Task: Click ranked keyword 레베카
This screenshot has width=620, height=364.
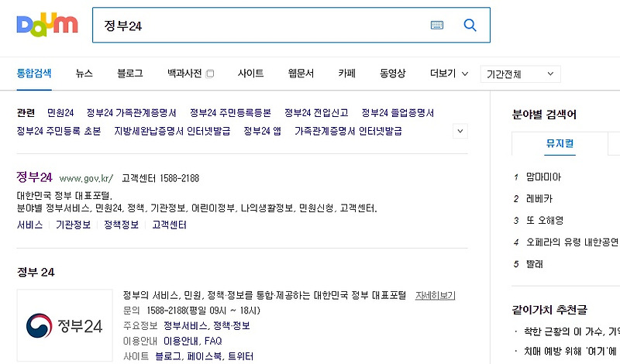Action: coord(539,199)
